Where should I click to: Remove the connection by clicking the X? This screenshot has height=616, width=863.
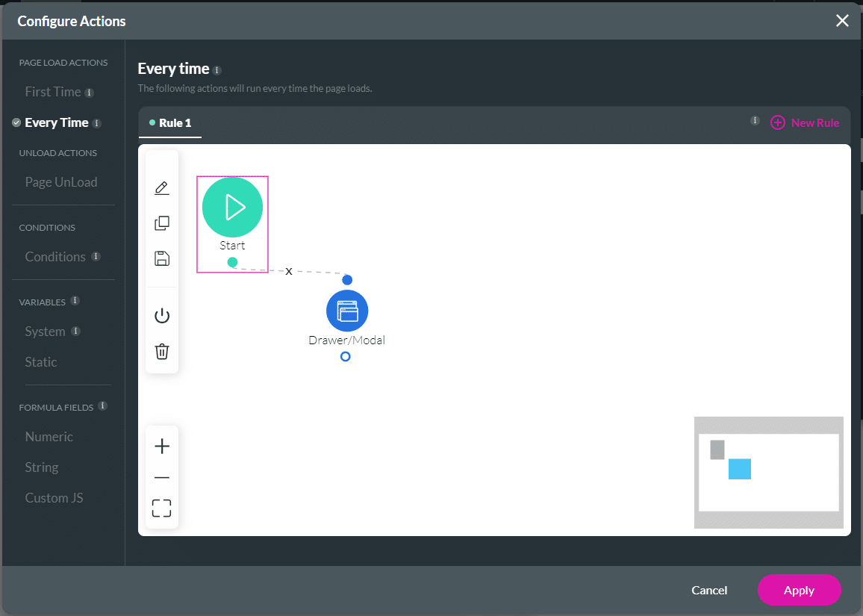click(x=289, y=271)
